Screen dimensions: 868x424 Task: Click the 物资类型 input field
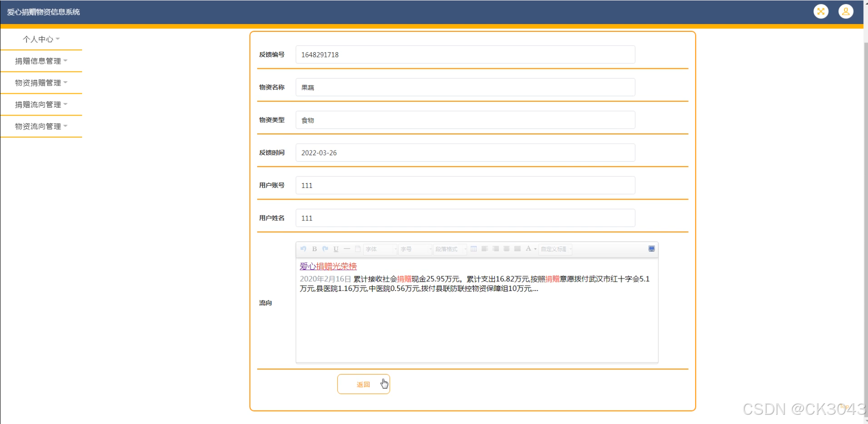point(465,120)
